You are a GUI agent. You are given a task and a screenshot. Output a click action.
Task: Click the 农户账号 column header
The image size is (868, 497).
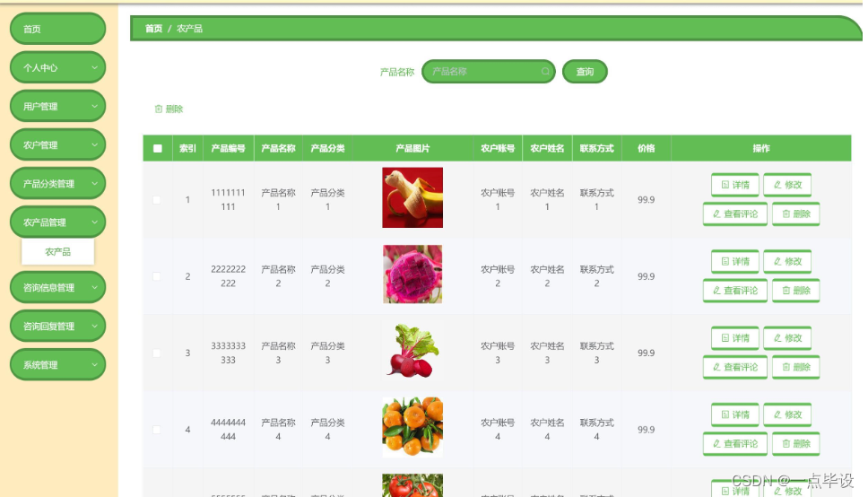(x=498, y=149)
